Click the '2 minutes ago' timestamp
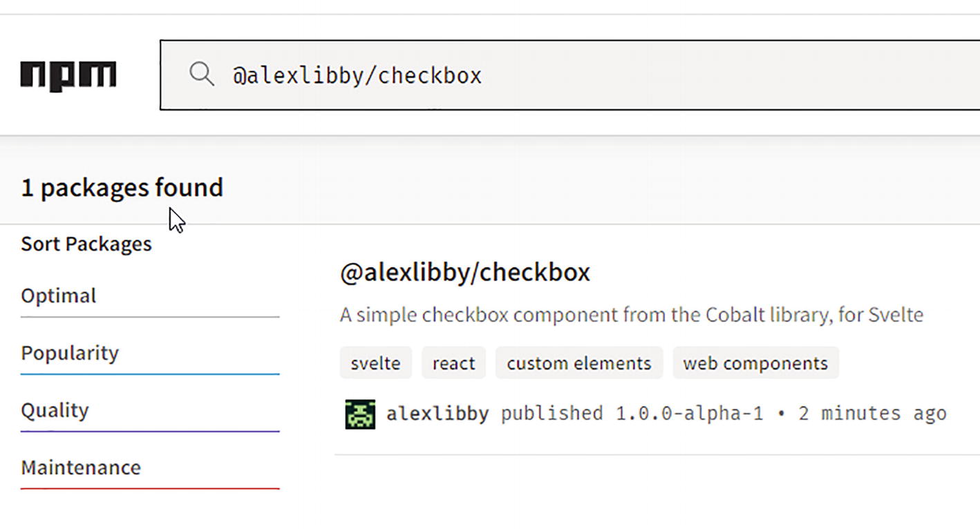This screenshot has width=980, height=529. coord(872,414)
